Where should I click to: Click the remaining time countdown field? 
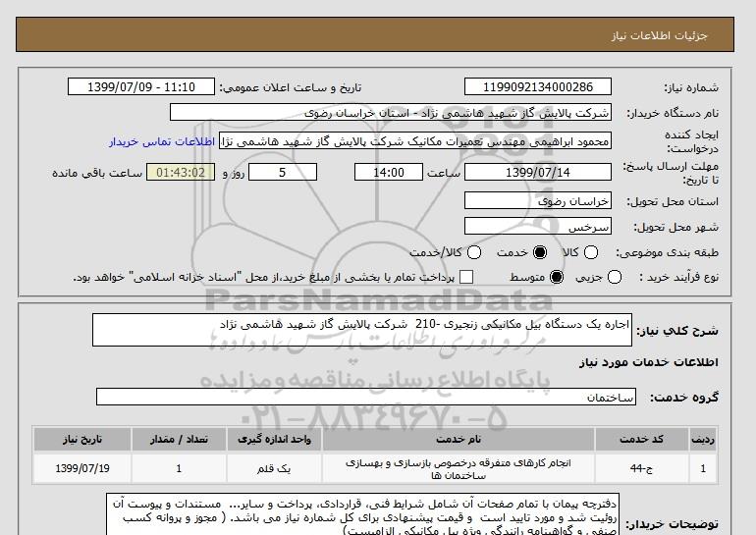[x=181, y=172]
